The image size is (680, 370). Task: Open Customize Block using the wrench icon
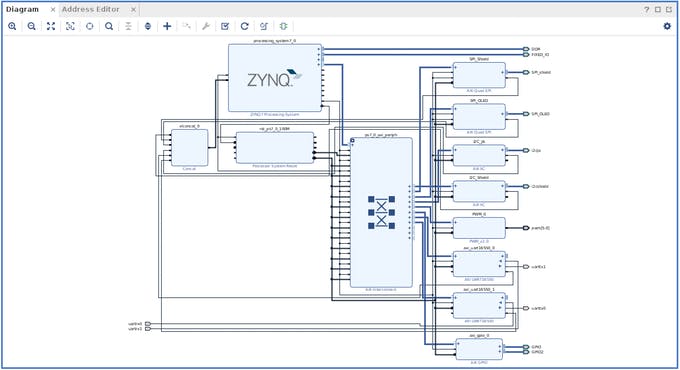click(206, 26)
